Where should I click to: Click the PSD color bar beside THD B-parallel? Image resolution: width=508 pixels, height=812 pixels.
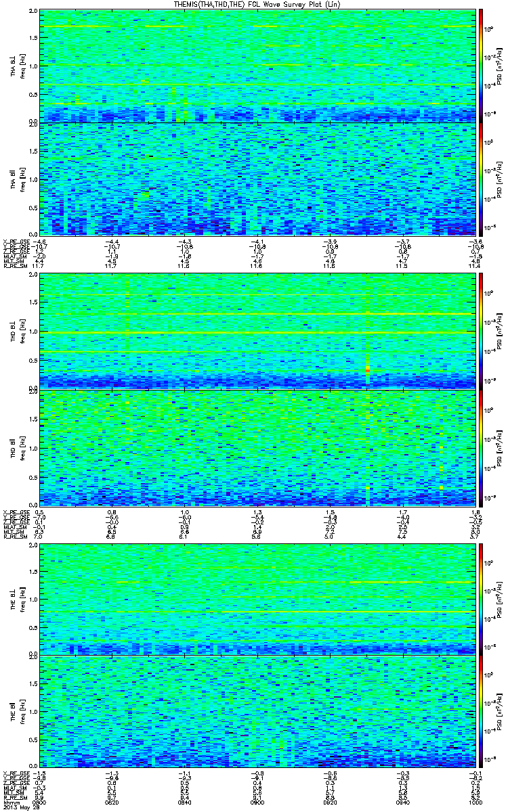click(x=481, y=447)
